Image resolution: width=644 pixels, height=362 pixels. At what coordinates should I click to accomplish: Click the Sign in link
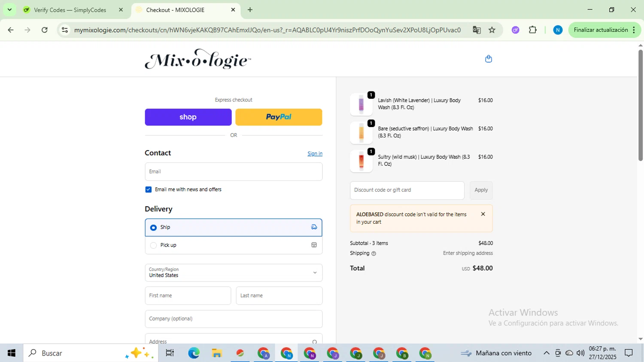click(315, 154)
